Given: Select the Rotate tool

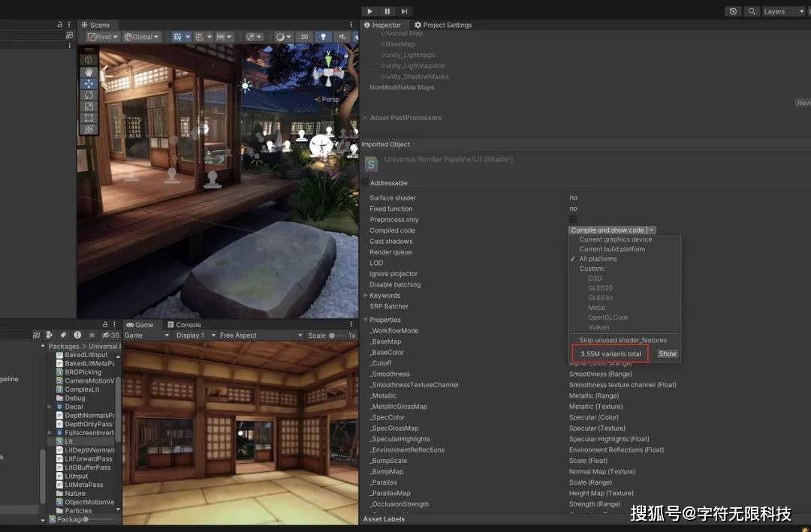Looking at the screenshot, I should [90, 94].
